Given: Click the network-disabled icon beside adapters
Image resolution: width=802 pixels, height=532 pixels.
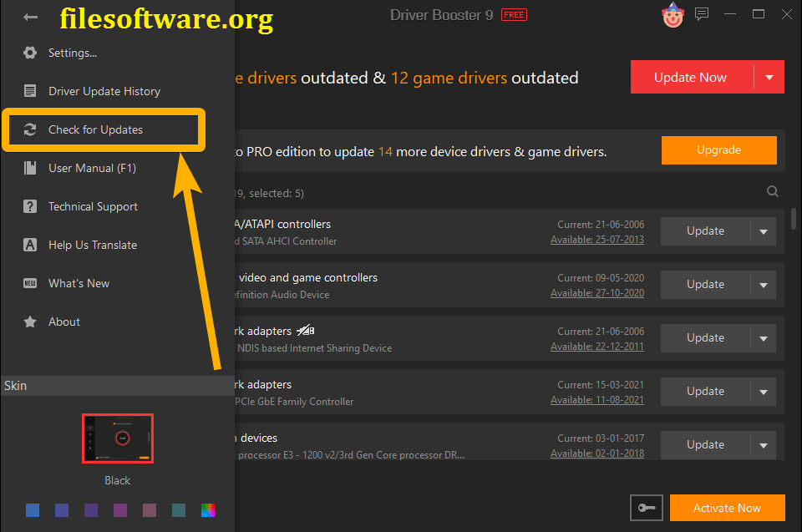Looking at the screenshot, I should (306, 331).
